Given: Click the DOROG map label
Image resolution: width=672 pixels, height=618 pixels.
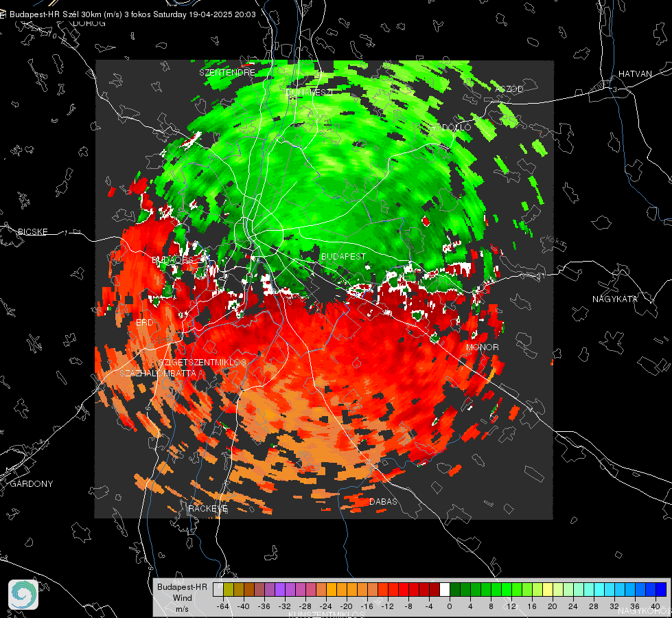Looking at the screenshot, I should click(89, 23).
